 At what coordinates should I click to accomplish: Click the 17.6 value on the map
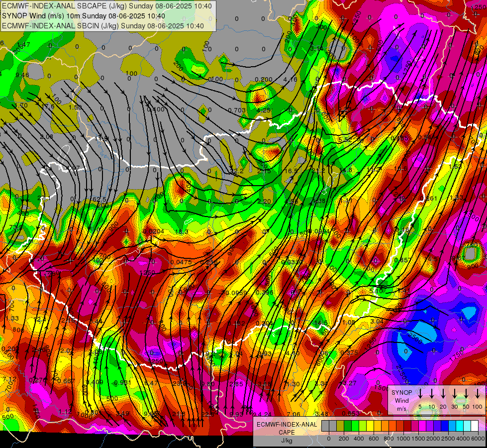(48, 106)
